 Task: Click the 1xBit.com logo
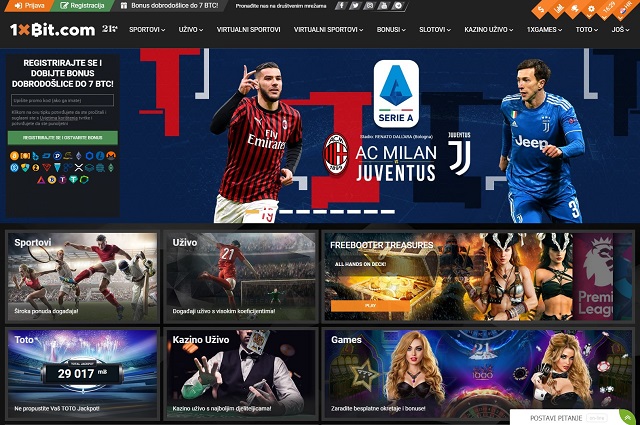53,30
